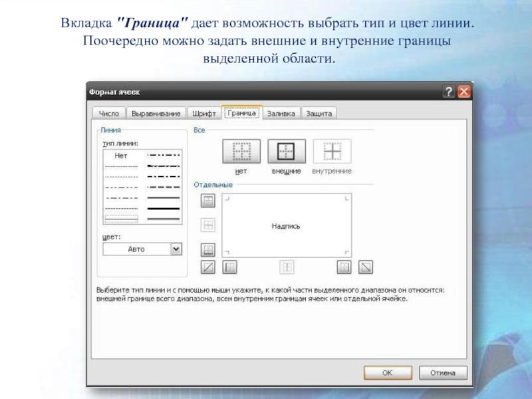Apply the 'внешние' outline border preset
Image resolution: width=532 pixels, height=399 pixels.
(287, 152)
